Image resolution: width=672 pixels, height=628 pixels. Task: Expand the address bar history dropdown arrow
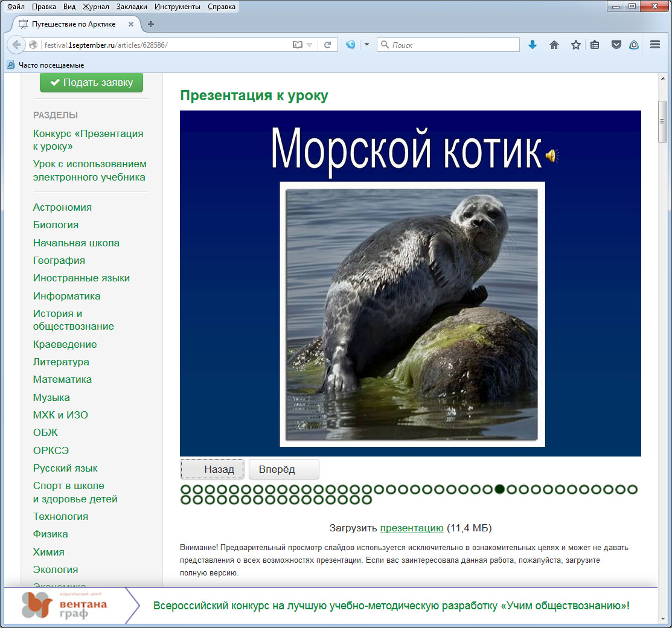[310, 45]
